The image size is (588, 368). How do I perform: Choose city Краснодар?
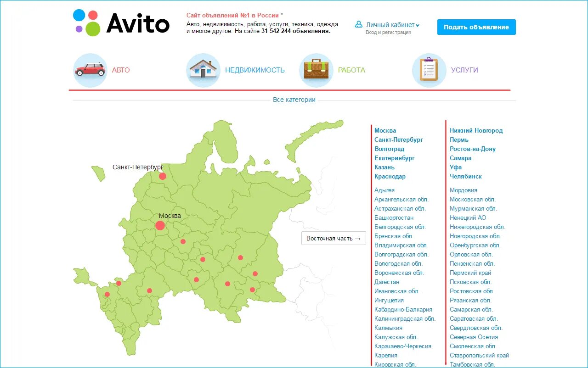(x=390, y=176)
